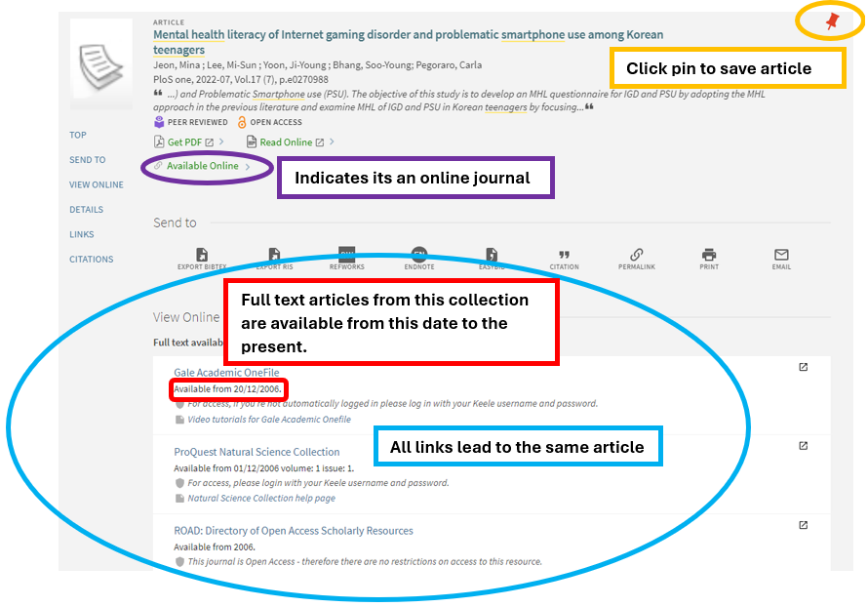Click the page icon by Gale video tutorials
The height and width of the screenshot is (607, 868).
[x=179, y=420]
